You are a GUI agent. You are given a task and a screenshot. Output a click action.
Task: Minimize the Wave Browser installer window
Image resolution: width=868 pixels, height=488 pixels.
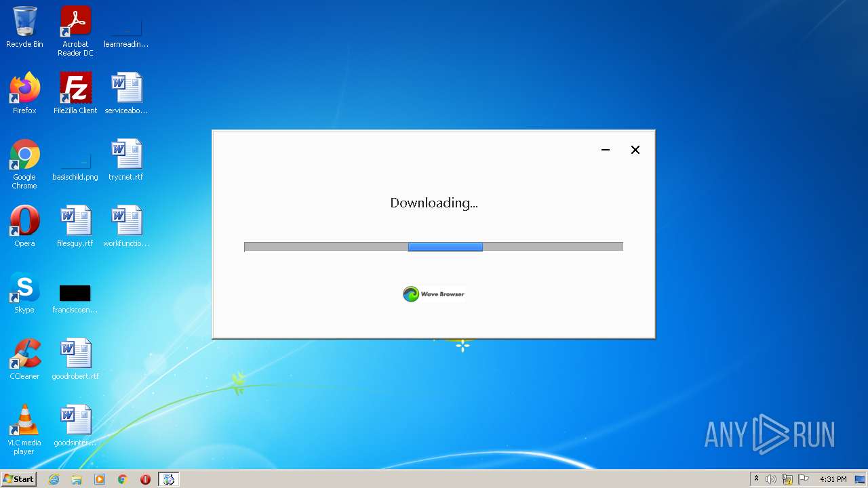[x=606, y=150]
